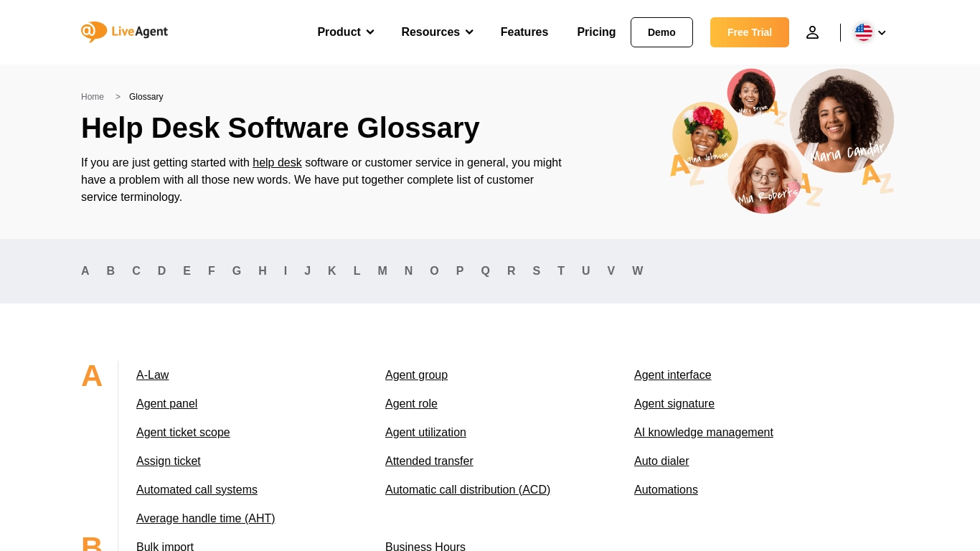Click the US flag language icon

point(863,32)
